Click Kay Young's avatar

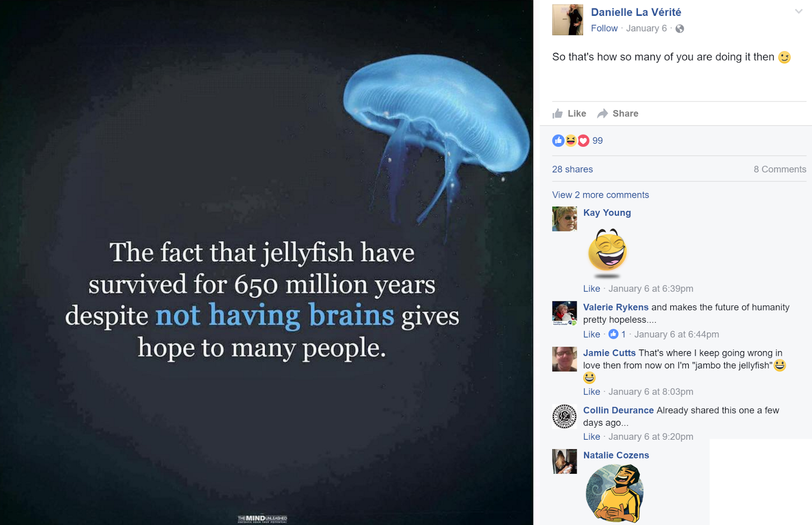pos(564,219)
